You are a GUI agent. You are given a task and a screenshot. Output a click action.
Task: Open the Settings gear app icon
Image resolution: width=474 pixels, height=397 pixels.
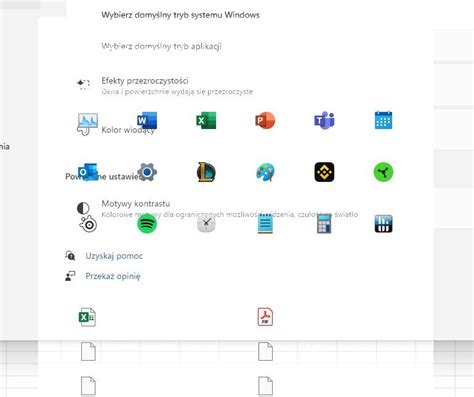pos(147,172)
